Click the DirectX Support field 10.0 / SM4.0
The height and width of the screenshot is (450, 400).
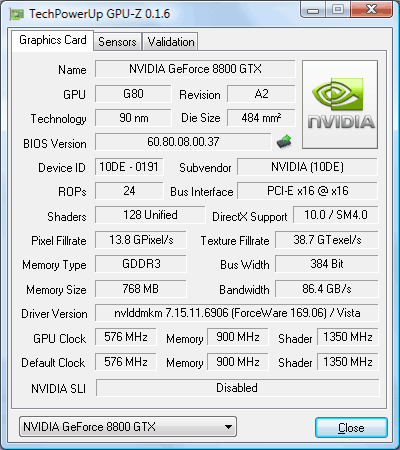pyautogui.click(x=336, y=215)
